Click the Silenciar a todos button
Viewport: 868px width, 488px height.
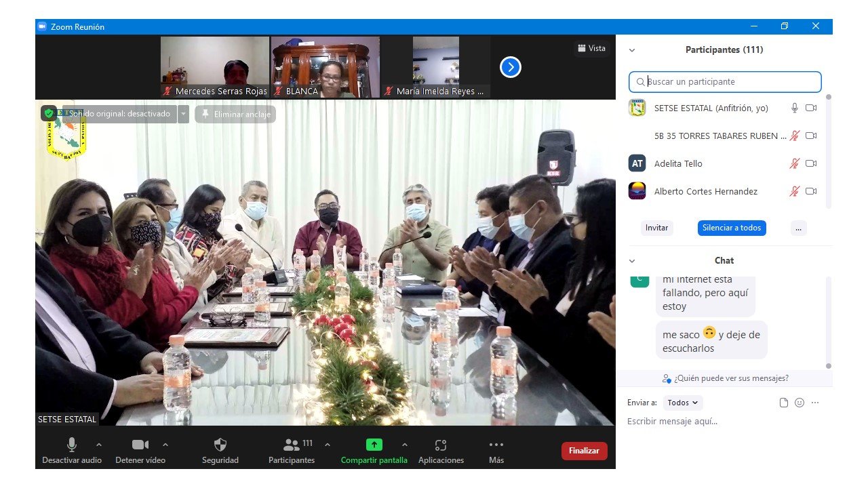coord(732,228)
